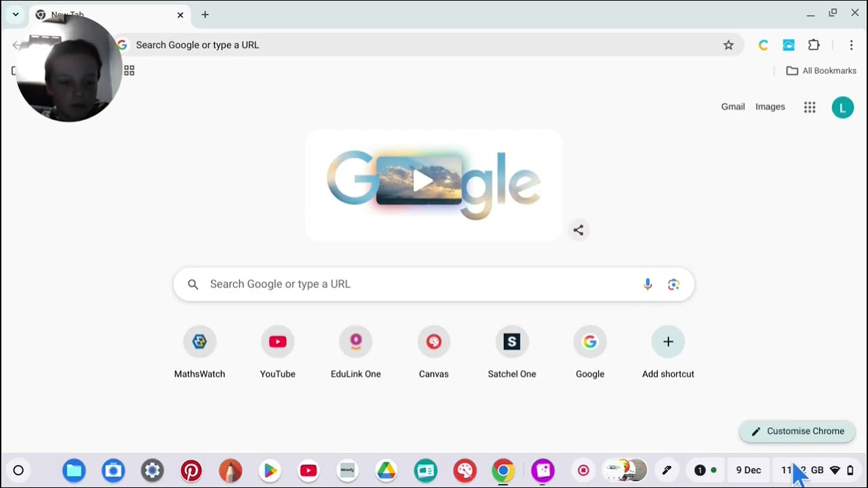This screenshot has height=488, width=868.
Task: Open the notification counter in the shelf
Action: click(705, 470)
